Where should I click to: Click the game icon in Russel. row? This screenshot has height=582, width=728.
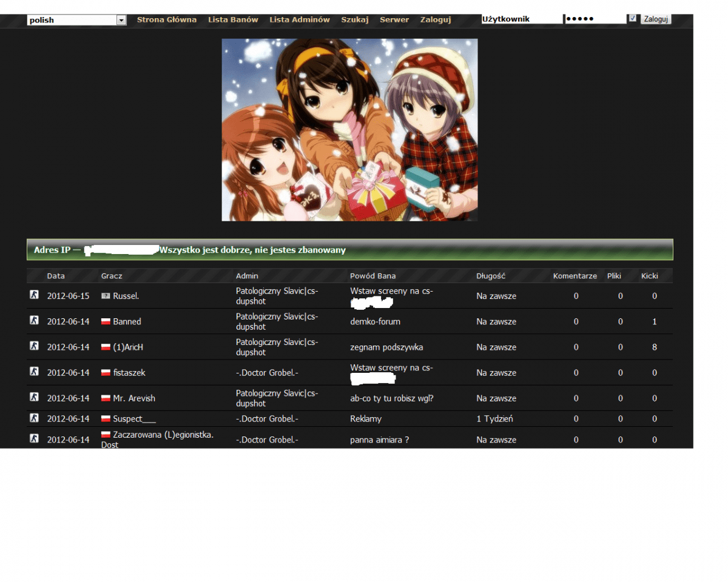(35, 295)
